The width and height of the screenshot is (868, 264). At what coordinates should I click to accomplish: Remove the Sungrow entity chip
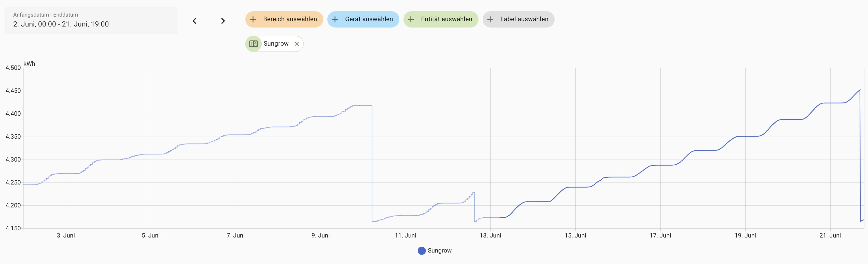point(297,44)
